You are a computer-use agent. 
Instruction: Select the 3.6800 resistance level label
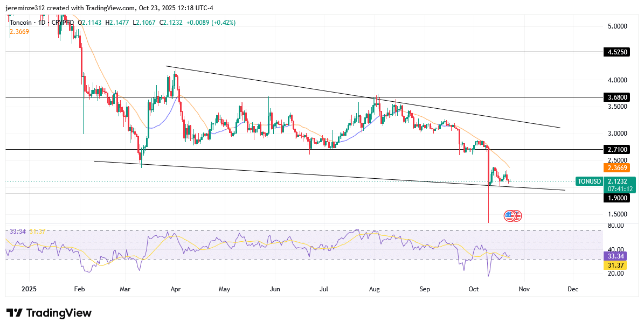618,97
